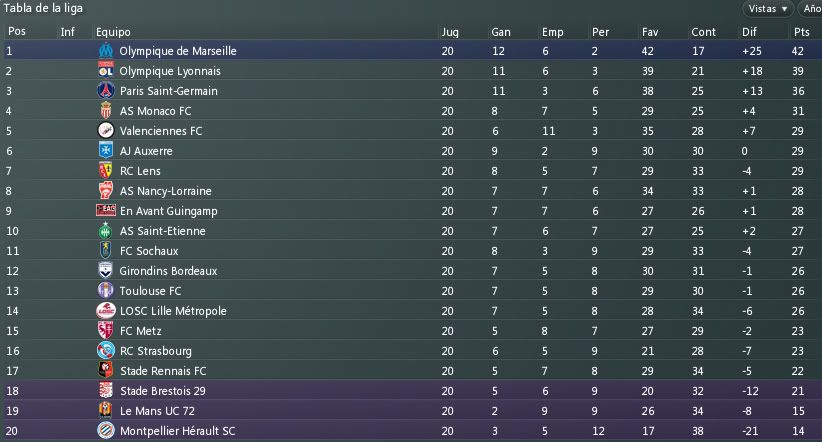Open the Año dropdown at top right
The height and width of the screenshot is (442, 822).
[810, 9]
